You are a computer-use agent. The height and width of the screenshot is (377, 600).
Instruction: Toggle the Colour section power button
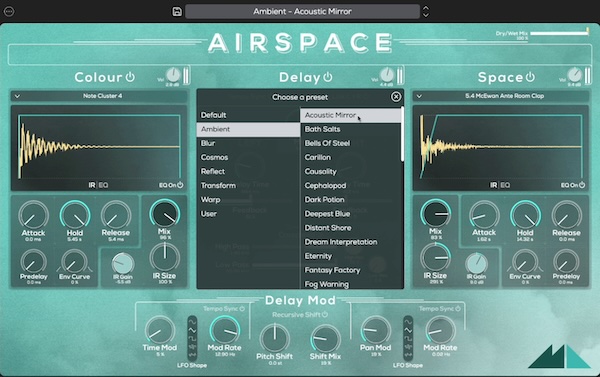pos(130,77)
